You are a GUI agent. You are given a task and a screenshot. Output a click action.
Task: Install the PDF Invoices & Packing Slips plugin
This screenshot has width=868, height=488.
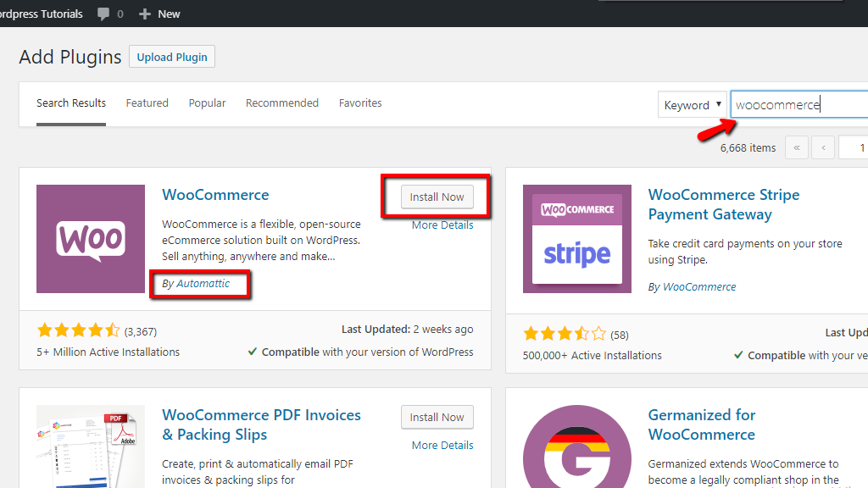pyautogui.click(x=437, y=417)
